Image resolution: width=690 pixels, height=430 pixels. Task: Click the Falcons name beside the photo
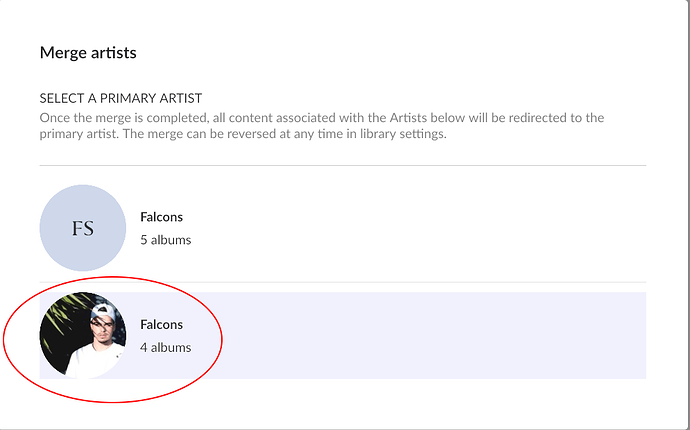[161, 325]
